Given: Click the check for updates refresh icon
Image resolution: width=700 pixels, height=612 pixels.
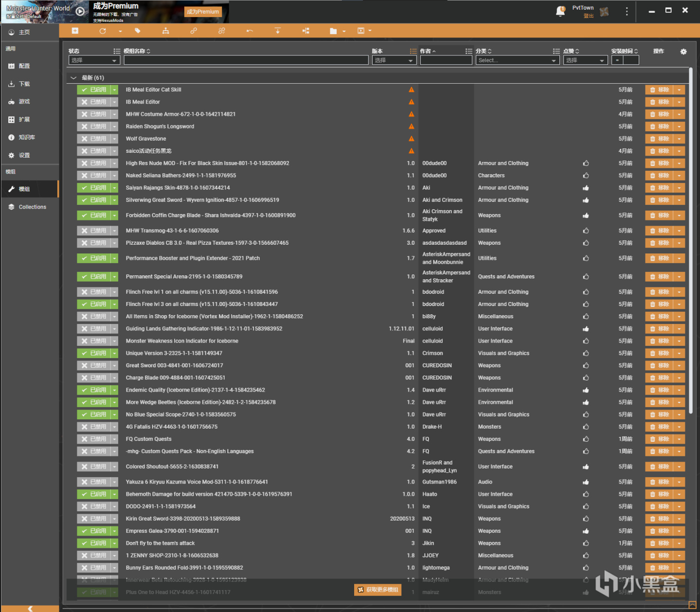Looking at the screenshot, I should coord(103,31).
